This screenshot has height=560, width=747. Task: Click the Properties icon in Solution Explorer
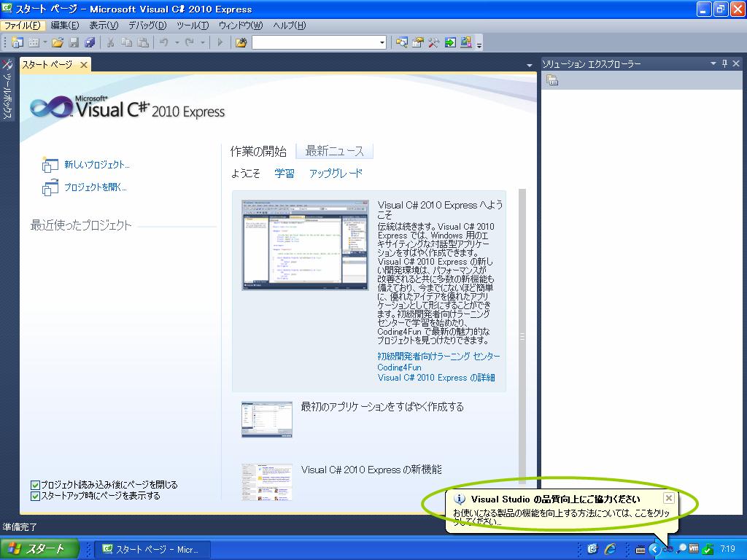point(552,80)
